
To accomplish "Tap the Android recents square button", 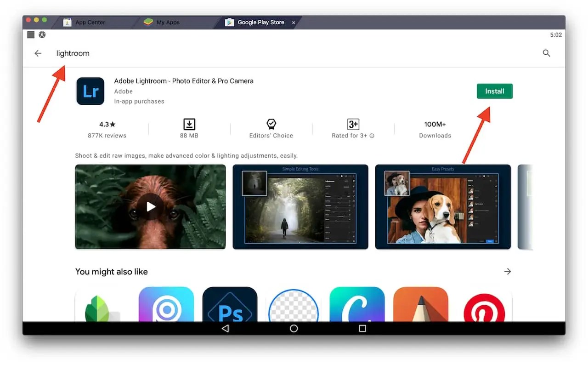I will point(362,329).
